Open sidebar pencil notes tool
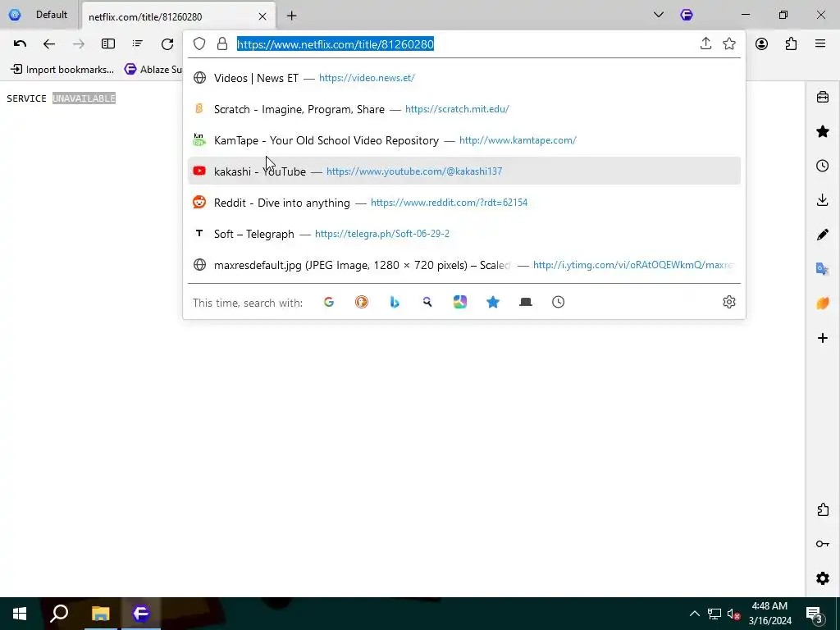 823,235
